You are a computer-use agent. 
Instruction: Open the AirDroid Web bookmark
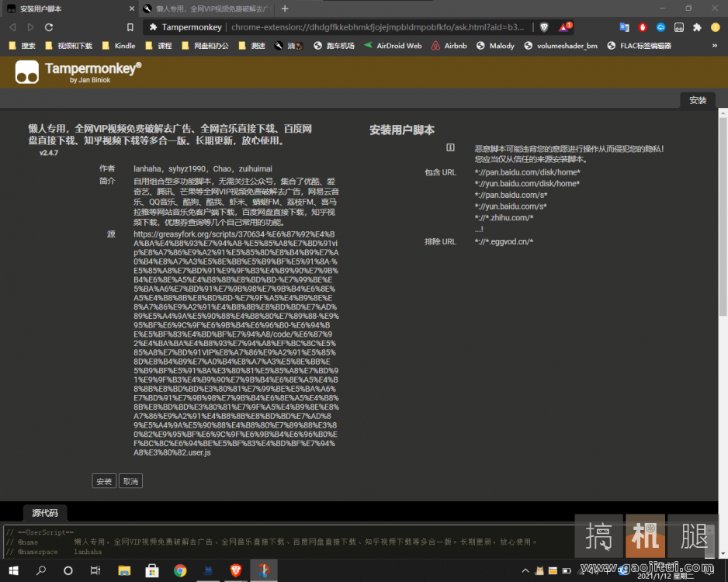[393, 46]
